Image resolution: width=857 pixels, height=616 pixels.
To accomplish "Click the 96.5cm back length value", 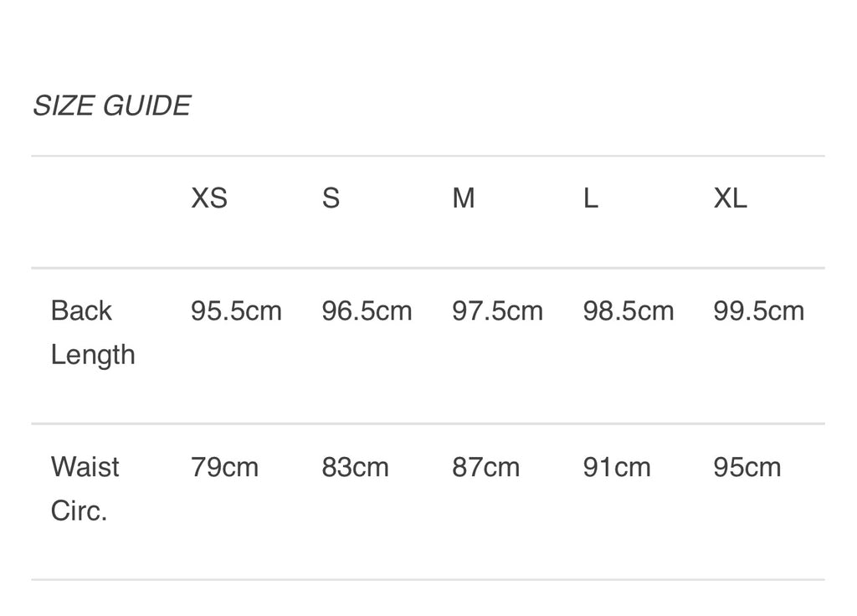I will 367,311.
